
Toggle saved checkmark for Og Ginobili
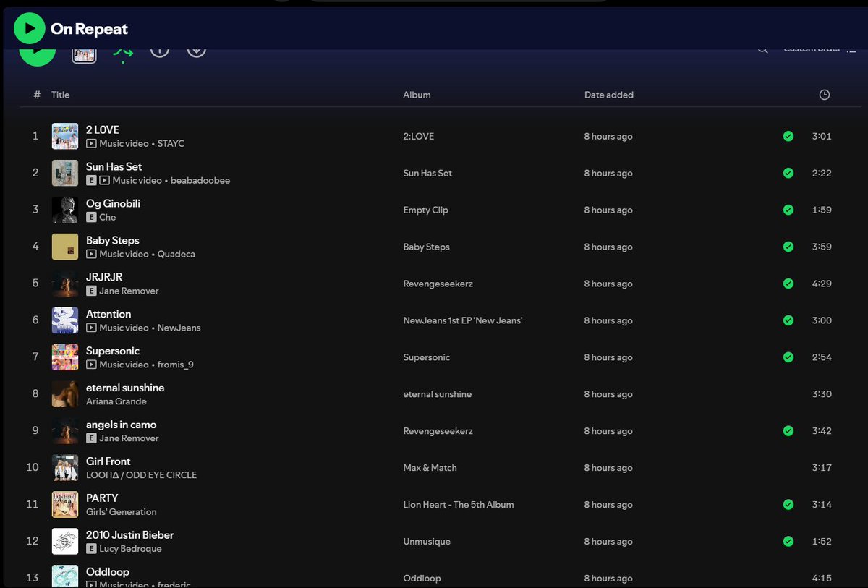click(x=788, y=210)
